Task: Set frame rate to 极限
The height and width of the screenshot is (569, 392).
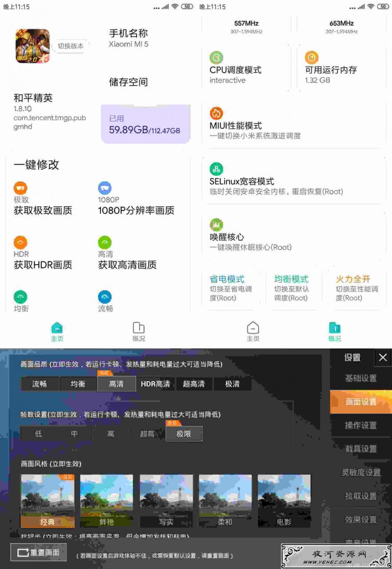Action: [184, 434]
